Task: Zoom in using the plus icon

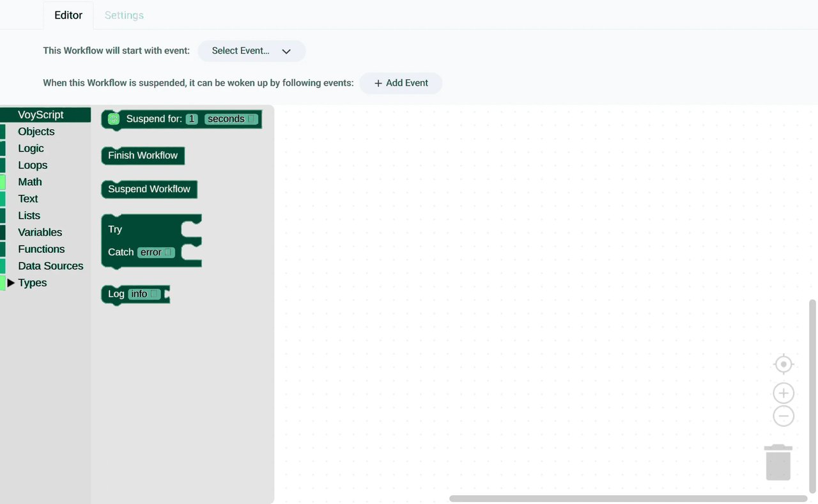Action: coord(783,393)
